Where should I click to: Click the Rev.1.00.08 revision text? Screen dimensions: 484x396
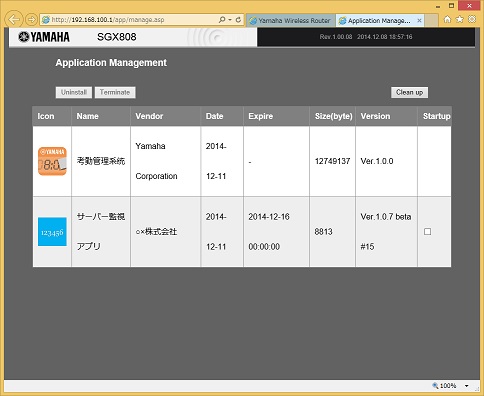(x=336, y=37)
